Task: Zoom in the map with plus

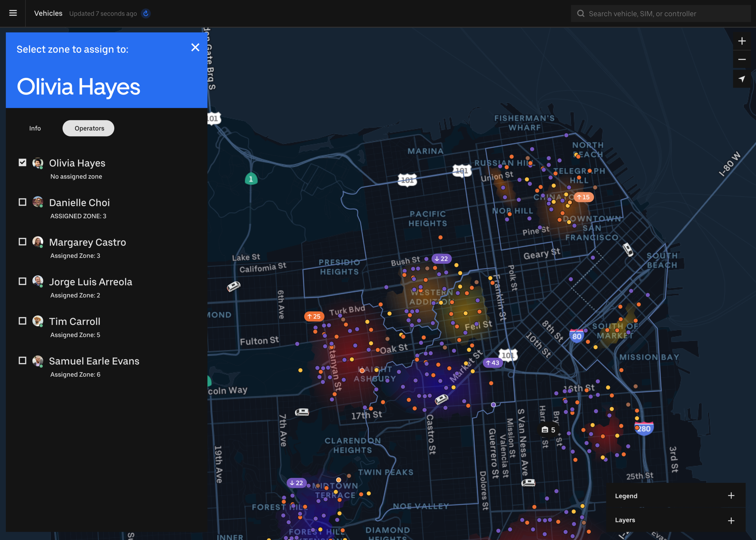Action: tap(742, 41)
